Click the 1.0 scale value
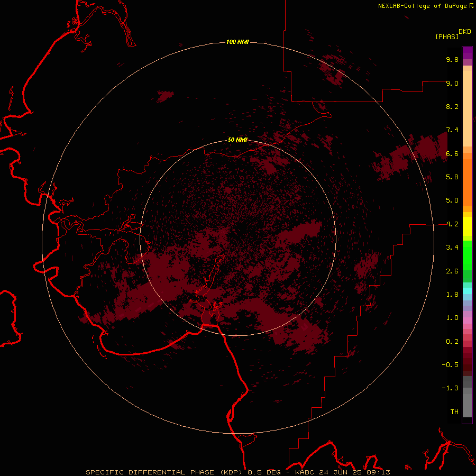This screenshot has width=476, height=476. [x=452, y=318]
